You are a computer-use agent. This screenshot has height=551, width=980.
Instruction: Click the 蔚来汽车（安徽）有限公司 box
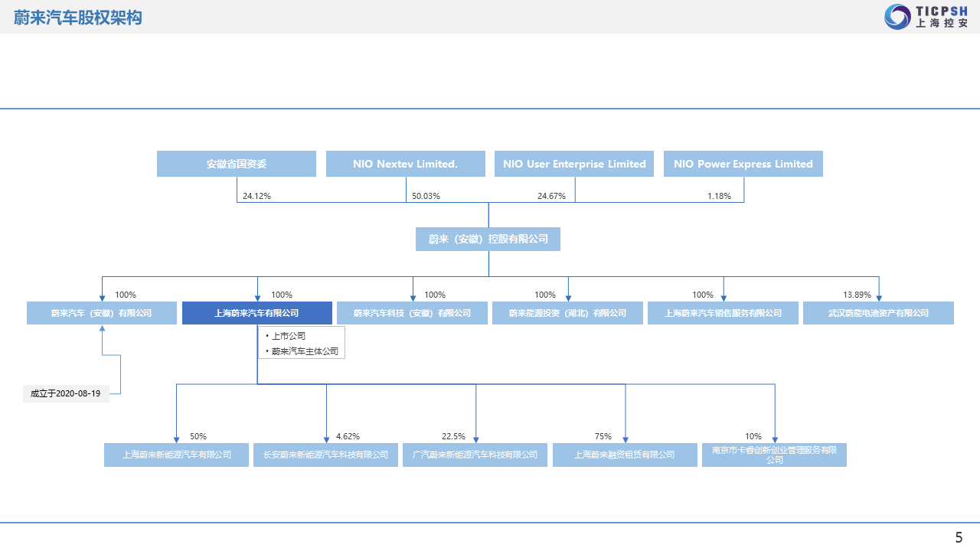[x=102, y=313]
